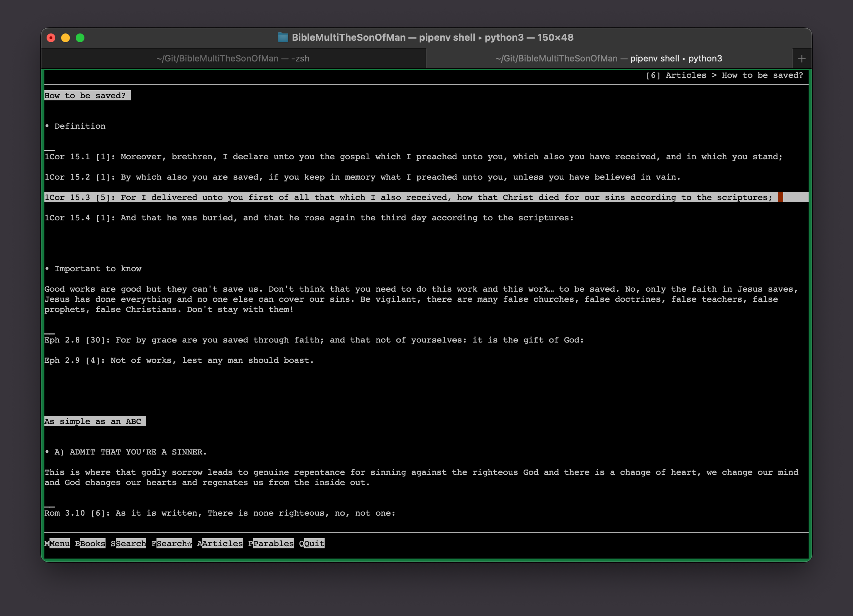Open a new Terminal tab with the plus icon
The image size is (853, 616).
(802, 58)
